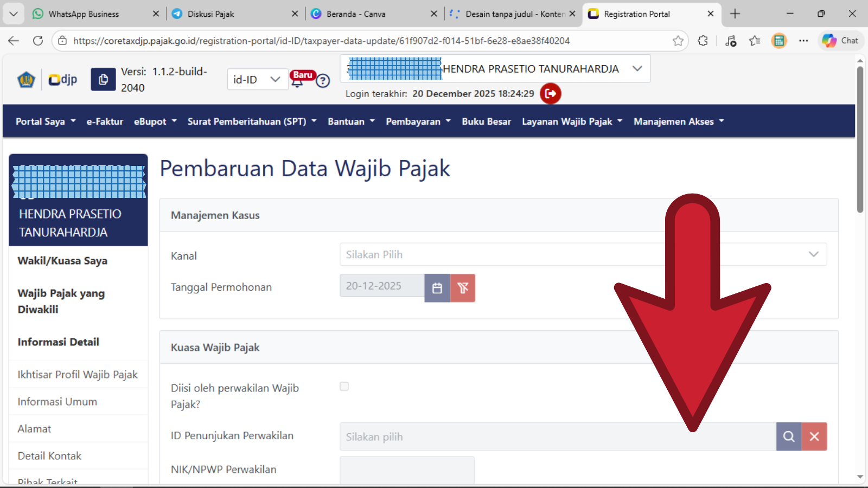Click the red logout icon
The image size is (868, 488).
[x=550, y=93]
